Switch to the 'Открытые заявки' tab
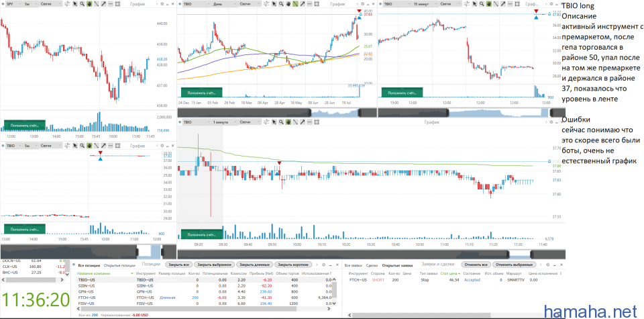Image resolution: width=644 pixels, height=319 pixels. 397,265
